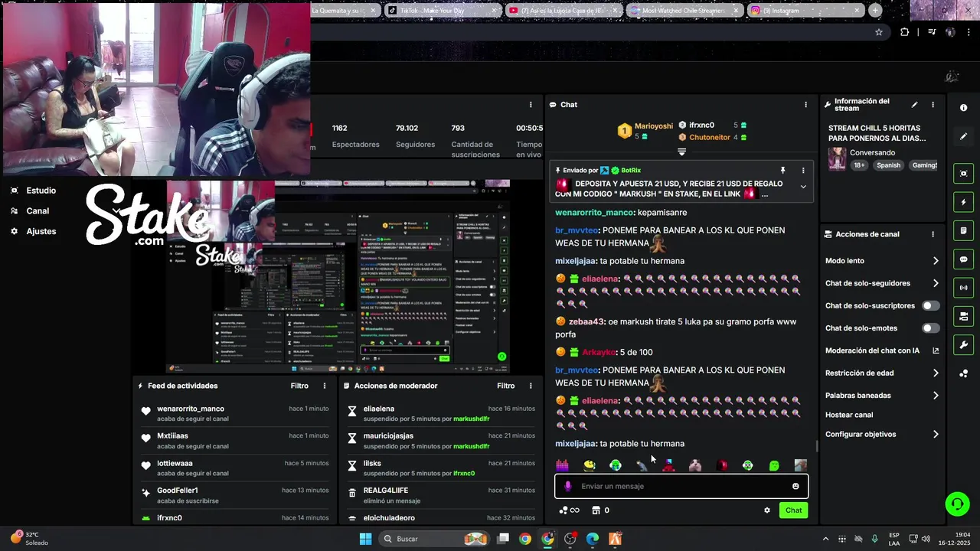Toggle Chat de solo-emotes switch

[930, 328]
